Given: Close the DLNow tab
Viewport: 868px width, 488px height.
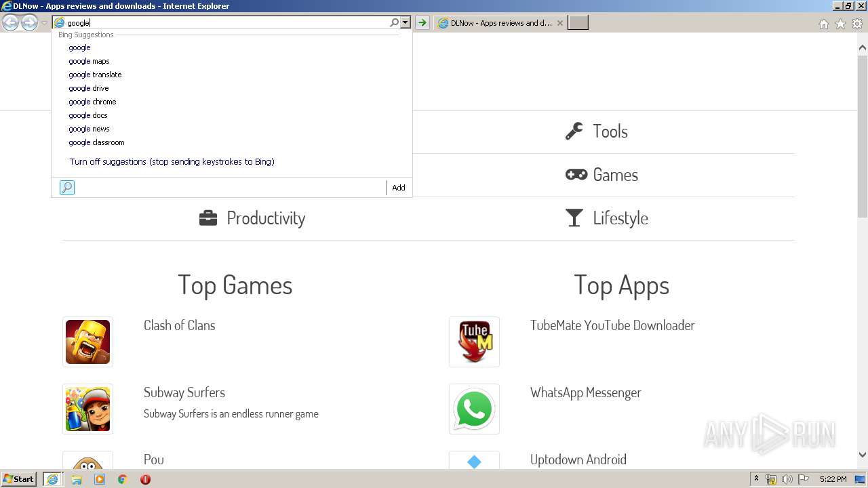Looking at the screenshot, I should point(560,23).
